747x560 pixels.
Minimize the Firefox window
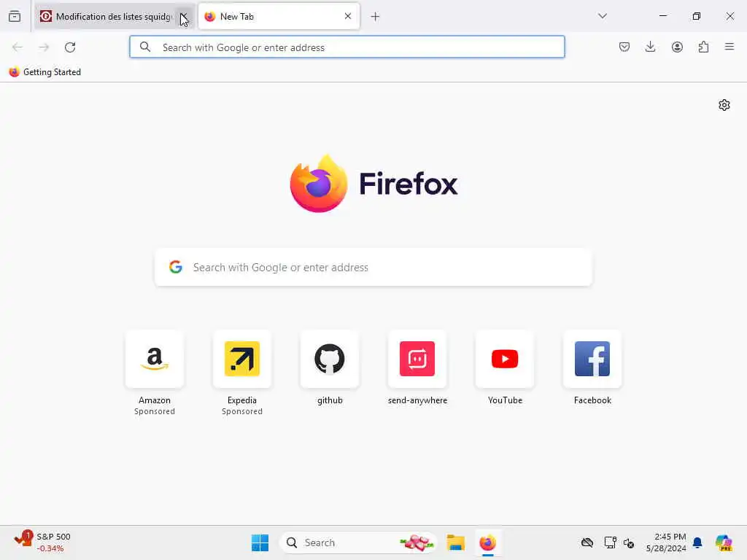coord(662,16)
